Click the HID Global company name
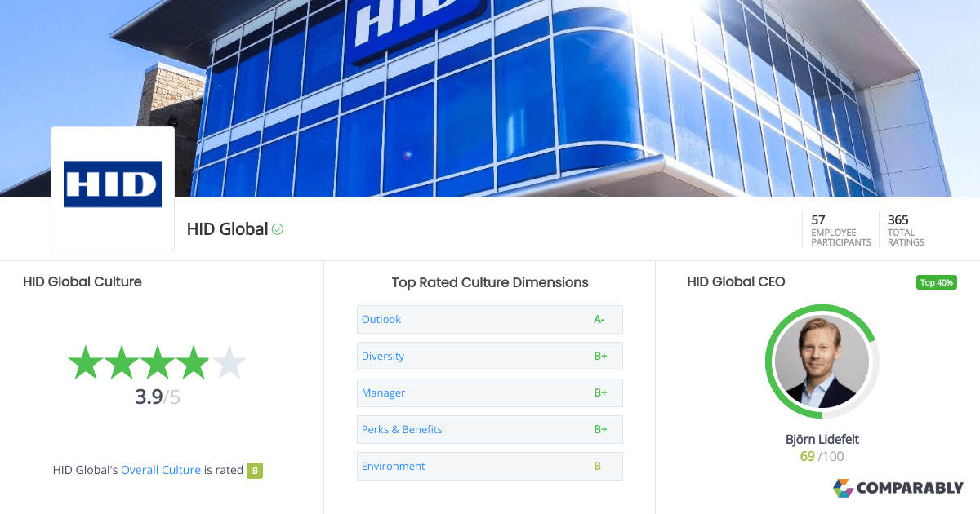Screen dimensions: 980x514 click(228, 229)
